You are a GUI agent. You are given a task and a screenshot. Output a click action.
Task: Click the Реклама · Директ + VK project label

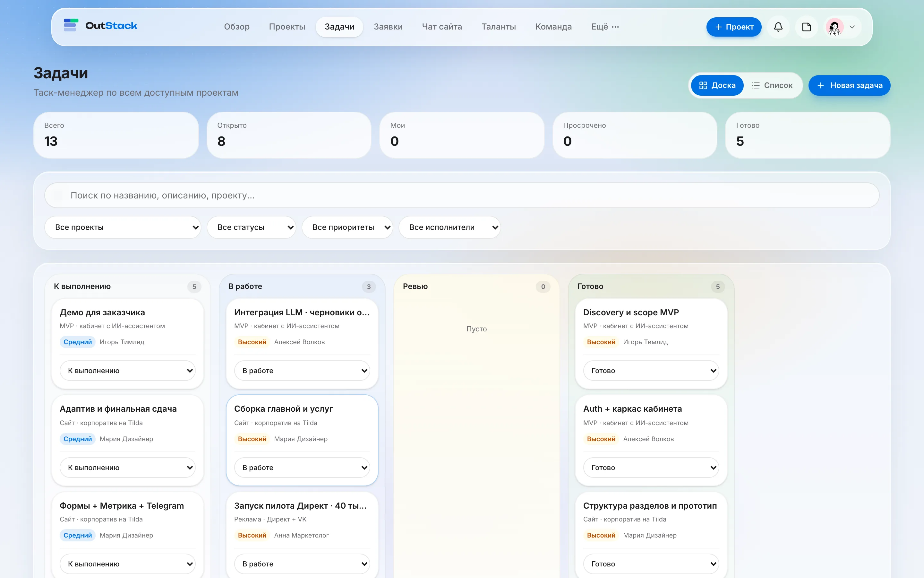pos(270,519)
